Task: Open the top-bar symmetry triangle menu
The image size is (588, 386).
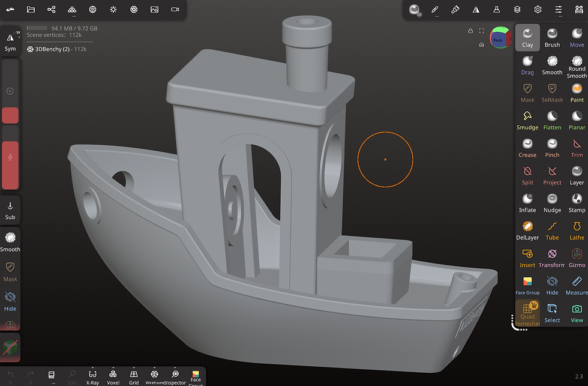Action: (x=476, y=10)
